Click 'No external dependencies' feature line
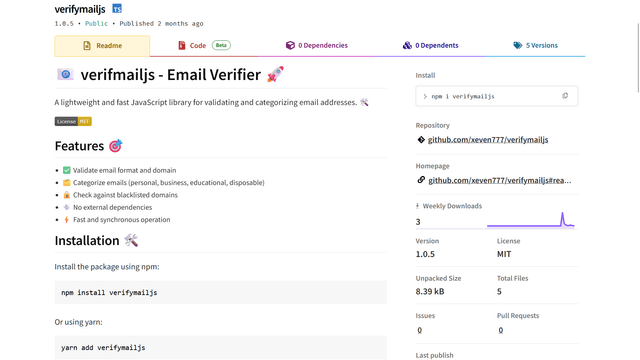Image resolution: width=640 pixels, height=360 pixels. coord(112,207)
